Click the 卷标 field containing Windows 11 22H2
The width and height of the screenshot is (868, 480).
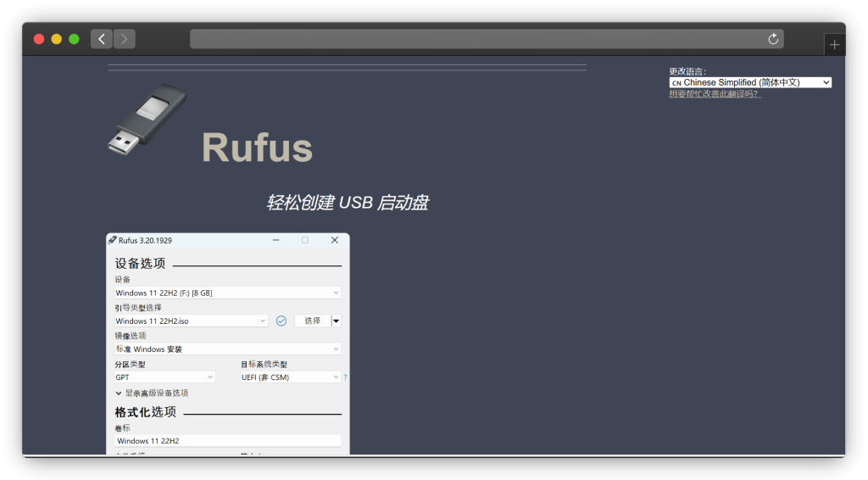[227, 441]
